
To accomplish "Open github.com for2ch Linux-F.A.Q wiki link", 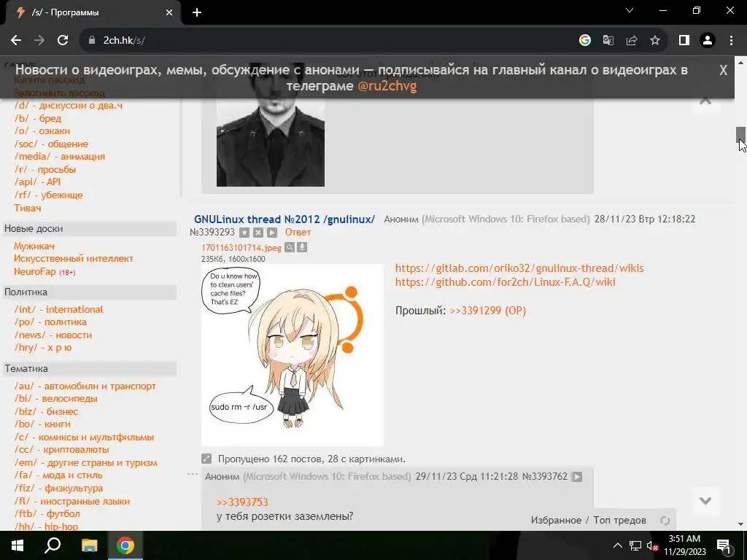I will [505, 282].
